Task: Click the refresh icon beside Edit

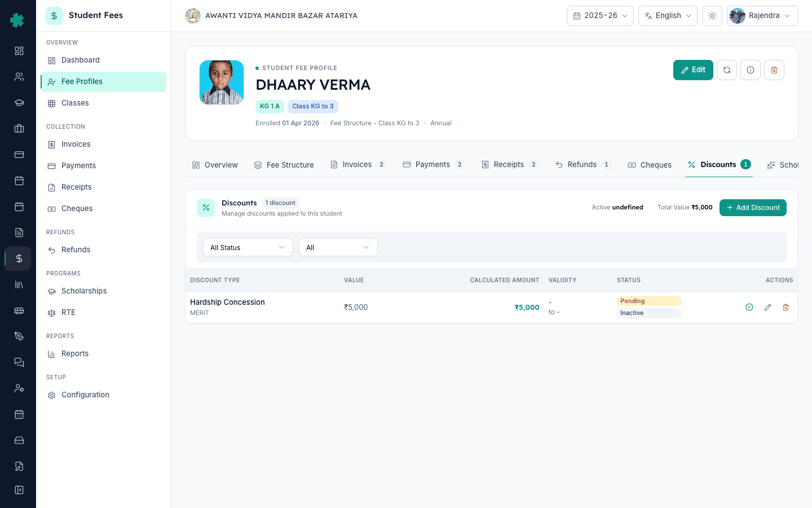Action: 727,70
